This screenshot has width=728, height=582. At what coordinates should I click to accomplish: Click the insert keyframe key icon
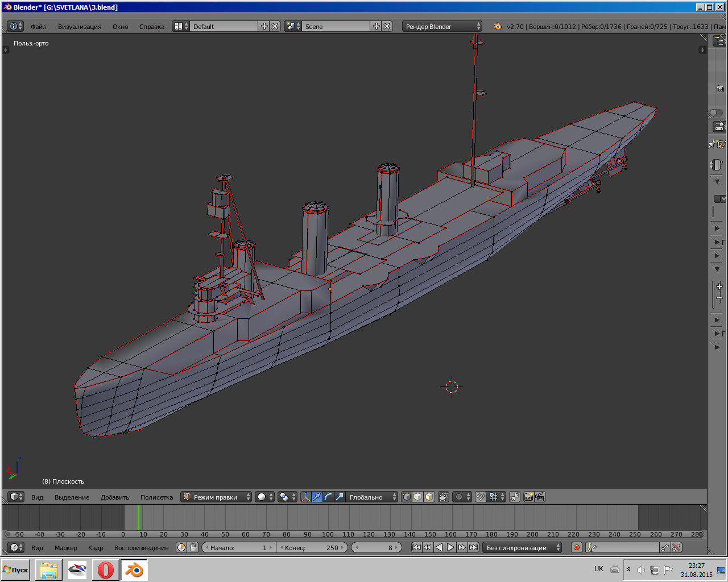click(x=664, y=547)
